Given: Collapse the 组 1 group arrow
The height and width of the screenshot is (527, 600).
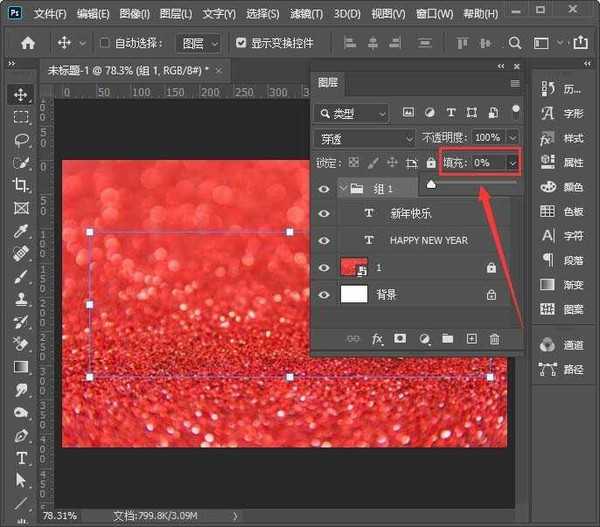Looking at the screenshot, I should point(343,187).
